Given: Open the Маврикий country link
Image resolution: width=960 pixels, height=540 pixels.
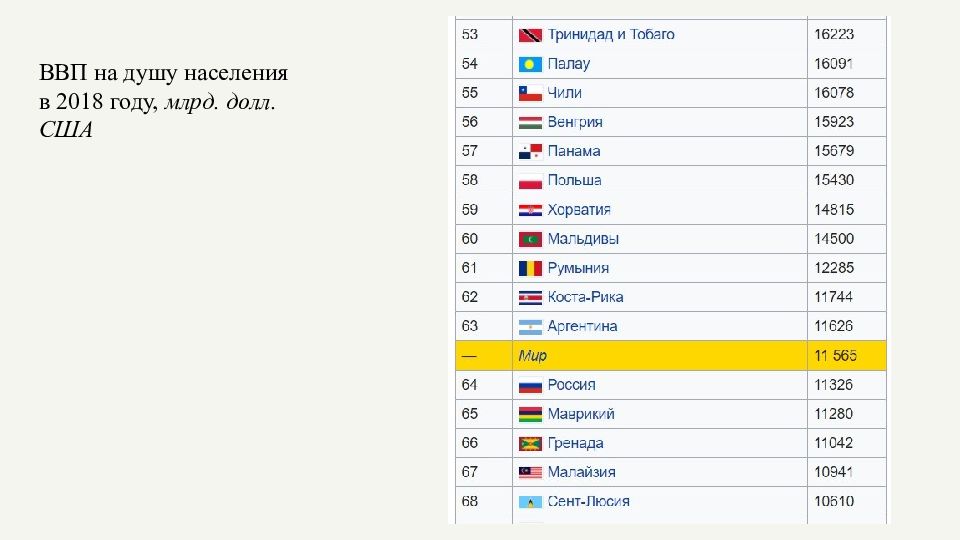Looking at the screenshot, I should point(581,414).
